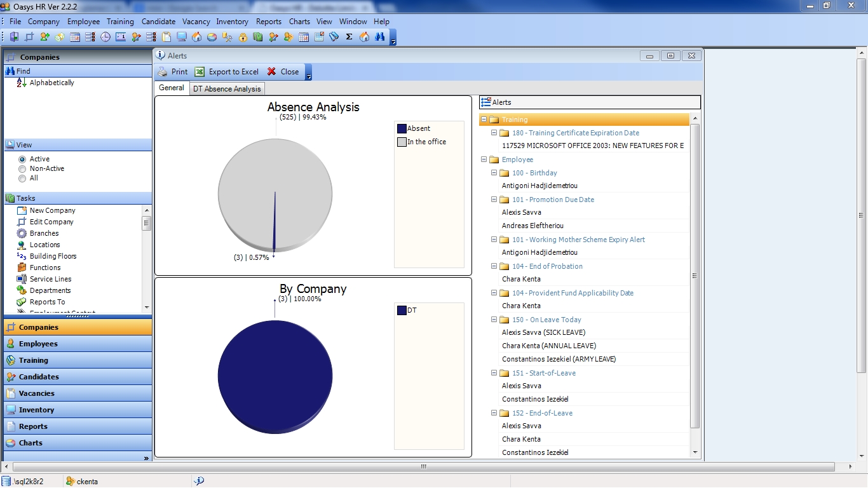This screenshot has height=488, width=868.
Task: Collapse the 101 - Promotion Due Date node
Action: pos(494,200)
